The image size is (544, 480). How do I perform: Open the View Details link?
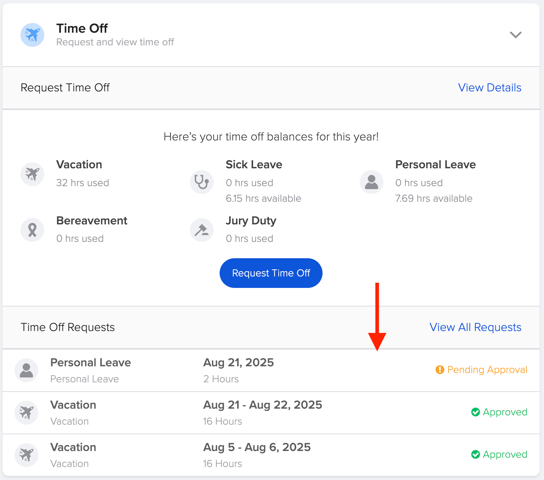490,87
